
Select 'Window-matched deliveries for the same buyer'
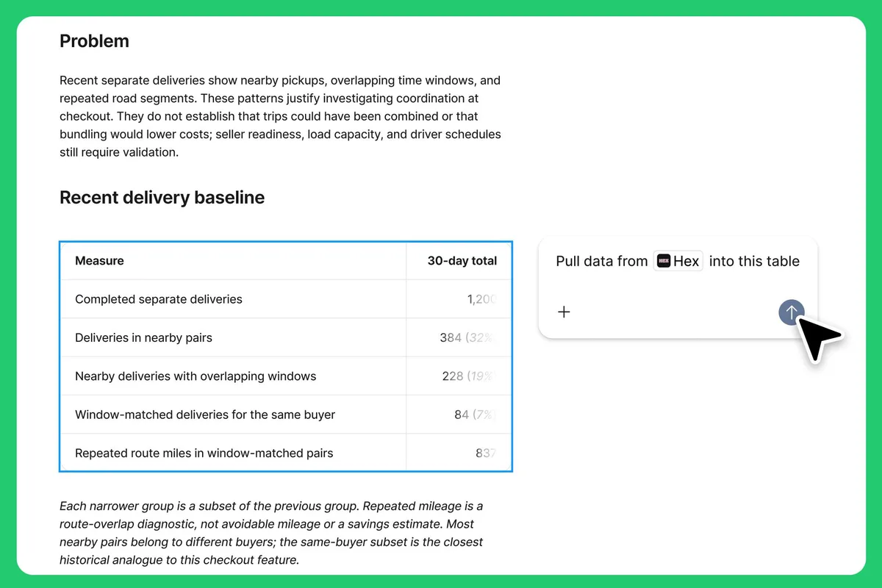click(233, 415)
